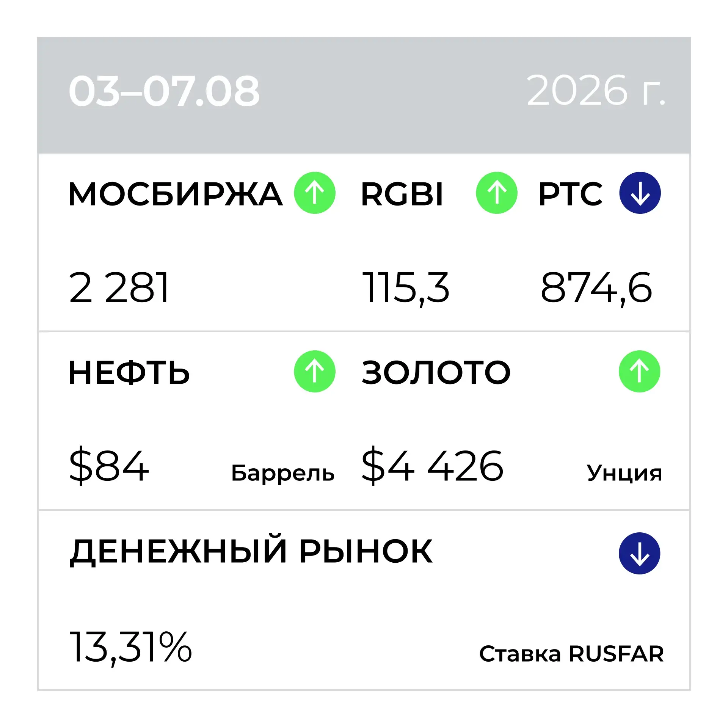Click the blue down arrow for ДЕНЕЖНЫЙ РЫНОК
This screenshot has height=728, width=728.
[x=640, y=553]
